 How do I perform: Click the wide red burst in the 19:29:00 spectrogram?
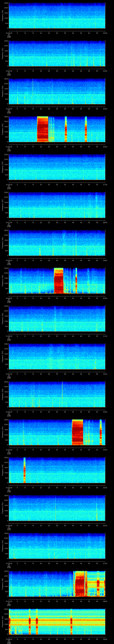pos(59,281)
